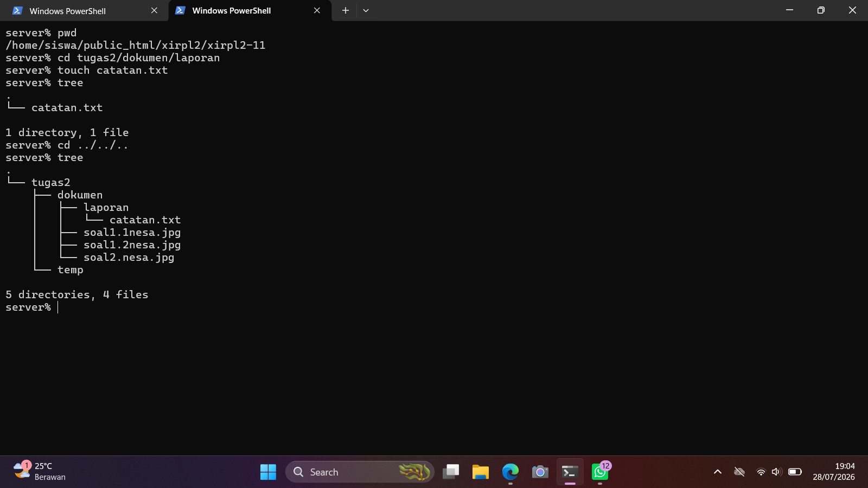Open the new-tab profile dropdown
The image size is (868, 488).
click(x=366, y=10)
